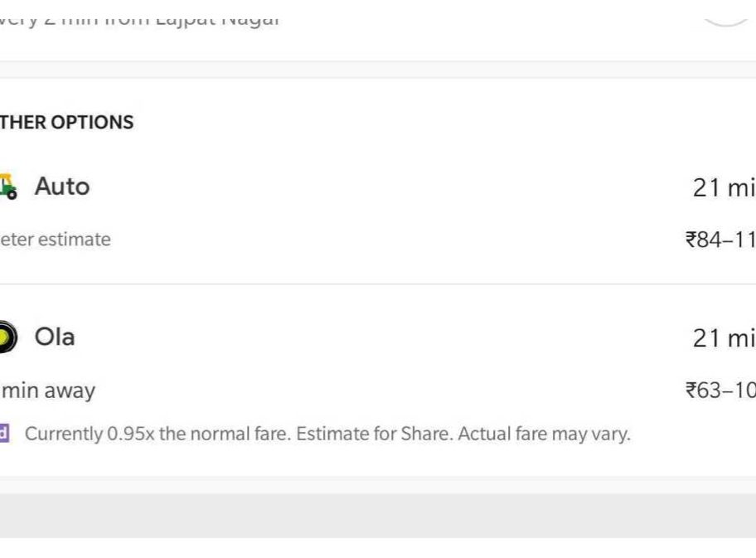Select the Auto ride option label
This screenshot has width=756, height=558.
click(x=62, y=187)
